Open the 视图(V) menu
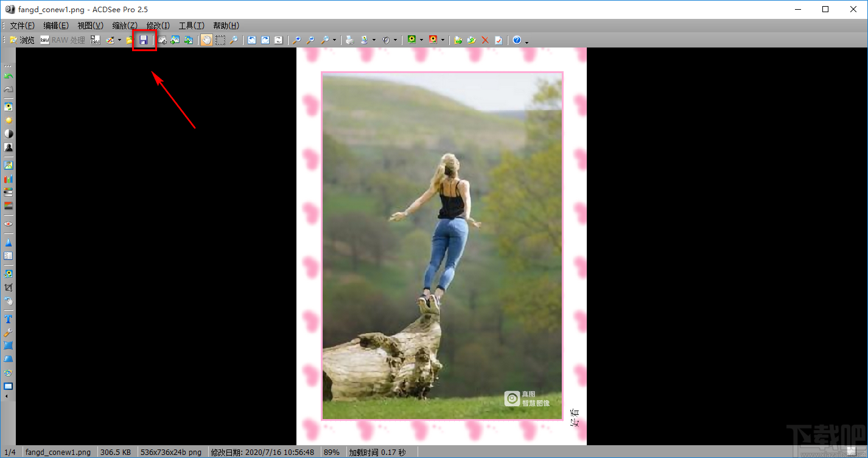The width and height of the screenshot is (868, 458). [x=91, y=26]
